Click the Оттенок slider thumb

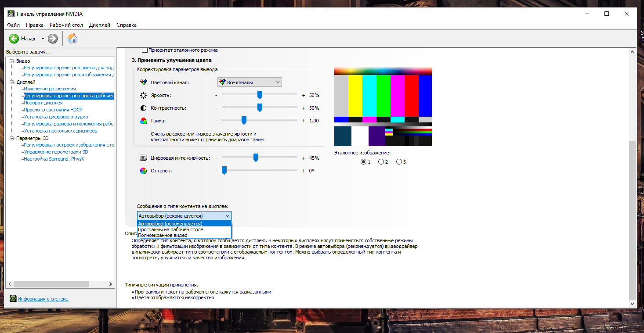coord(224,171)
